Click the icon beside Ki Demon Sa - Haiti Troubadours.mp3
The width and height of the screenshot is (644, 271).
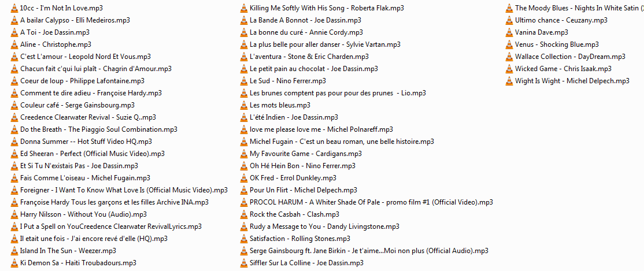pyautogui.click(x=14, y=263)
